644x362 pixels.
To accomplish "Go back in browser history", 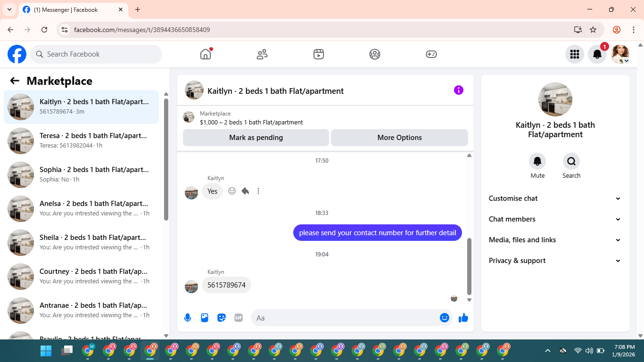I will point(10,30).
